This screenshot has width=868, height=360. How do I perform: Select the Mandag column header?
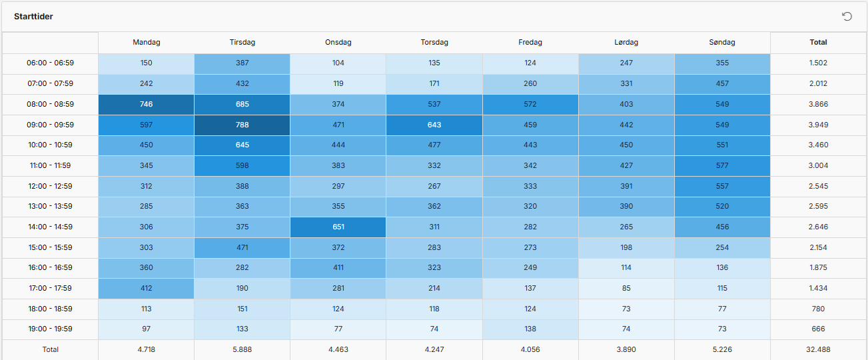point(147,42)
